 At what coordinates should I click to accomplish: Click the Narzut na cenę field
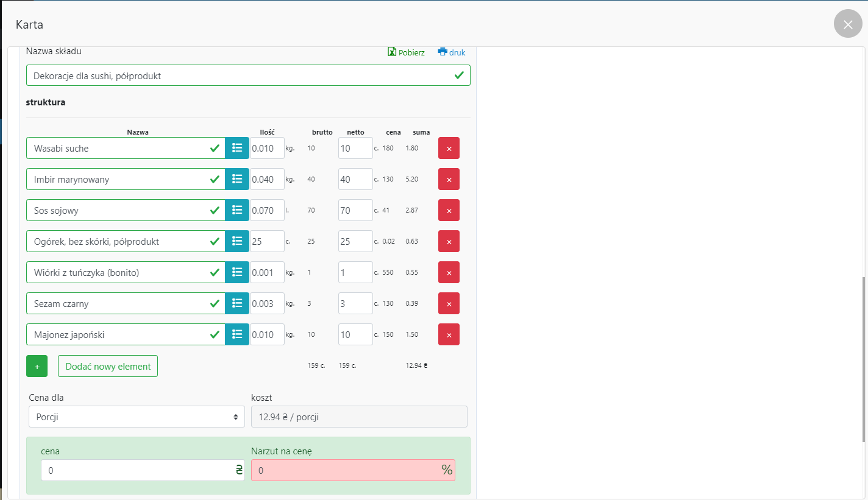(346, 470)
